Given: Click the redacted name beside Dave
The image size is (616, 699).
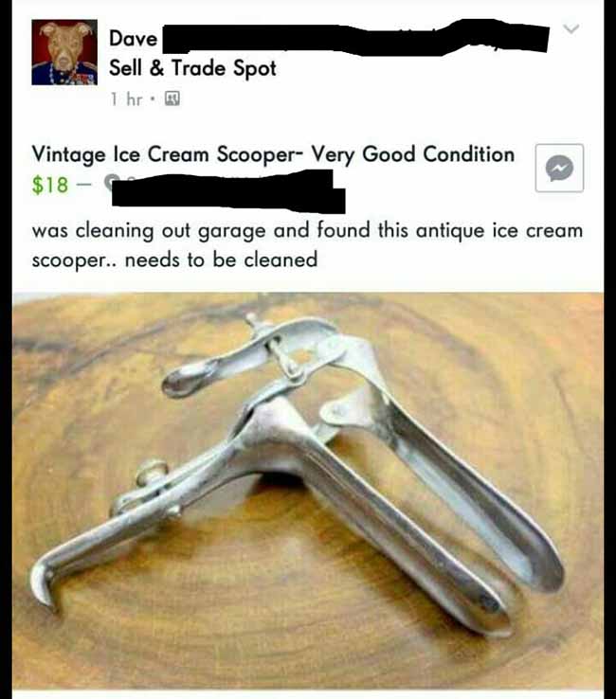Looking at the screenshot, I should [355, 38].
